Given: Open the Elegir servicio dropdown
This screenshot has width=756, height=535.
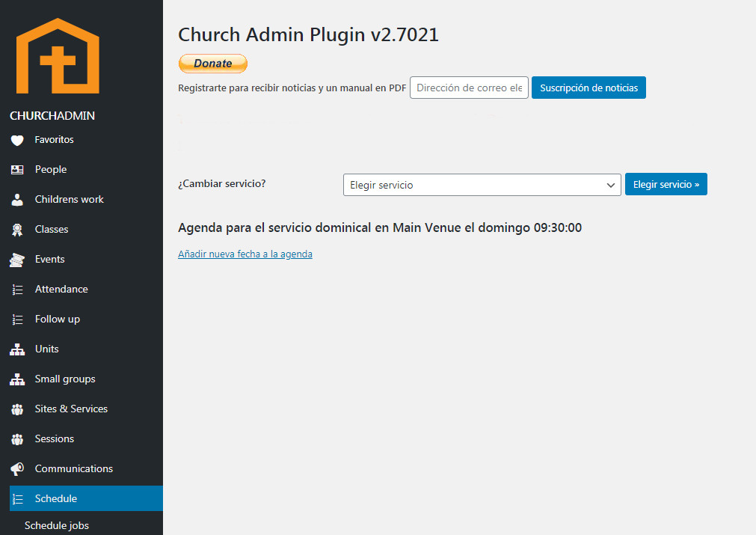Looking at the screenshot, I should coord(482,185).
